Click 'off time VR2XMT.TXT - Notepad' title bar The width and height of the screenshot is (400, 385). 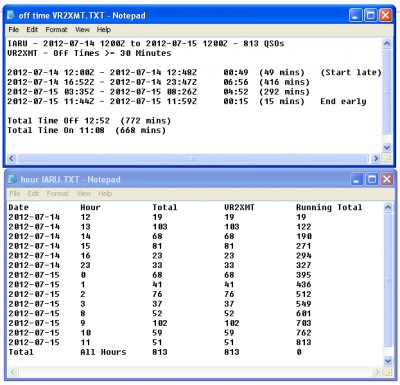click(x=200, y=15)
